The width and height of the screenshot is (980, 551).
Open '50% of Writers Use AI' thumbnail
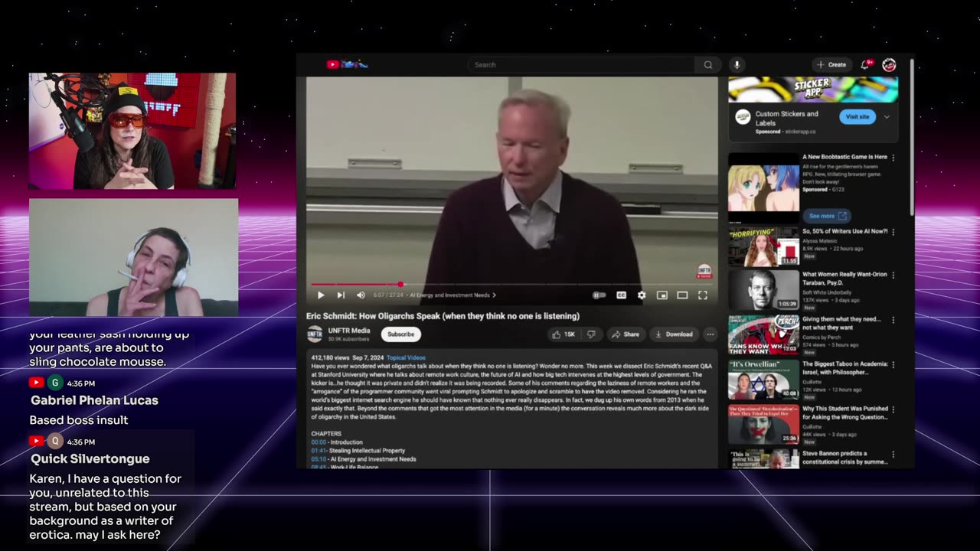point(763,246)
